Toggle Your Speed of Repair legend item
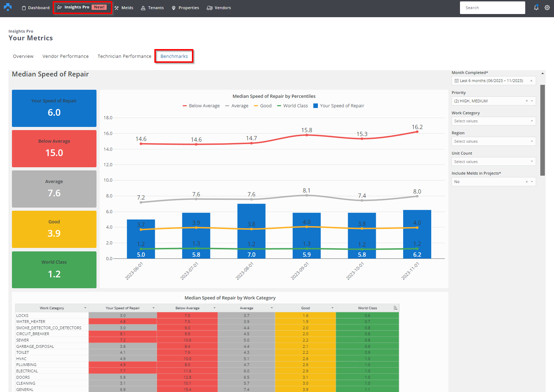This screenshot has height=392, width=554. click(x=339, y=106)
